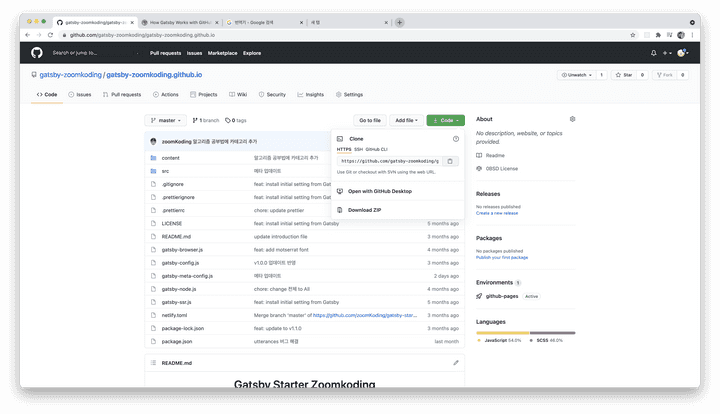Image resolution: width=720 pixels, height=414 pixels.
Task: Open the Actions tab
Action: [165, 95]
